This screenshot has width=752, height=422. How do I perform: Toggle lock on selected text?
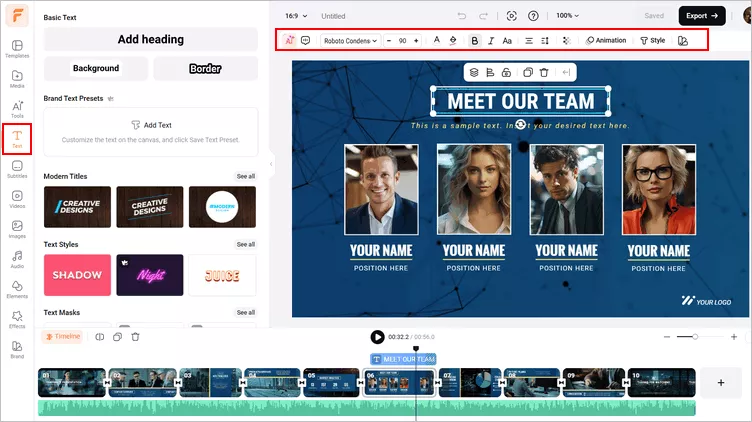click(506, 72)
